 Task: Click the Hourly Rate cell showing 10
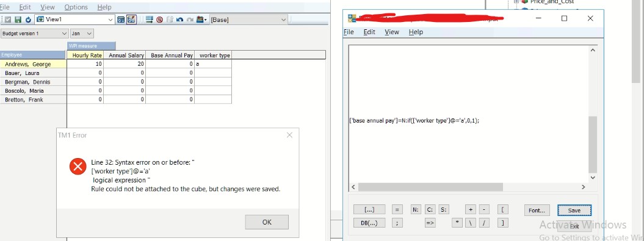pyautogui.click(x=85, y=64)
